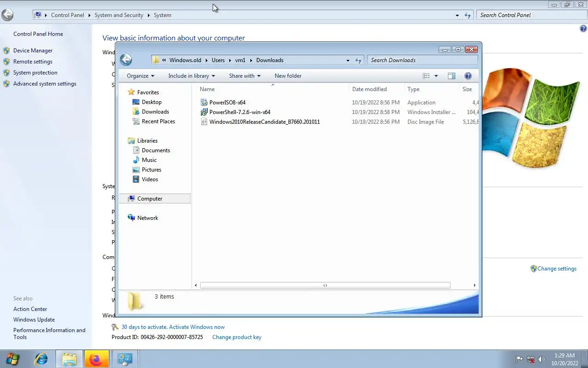The width and height of the screenshot is (588, 368).
Task: Refresh the Control Panel address bar
Action: [x=468, y=15]
